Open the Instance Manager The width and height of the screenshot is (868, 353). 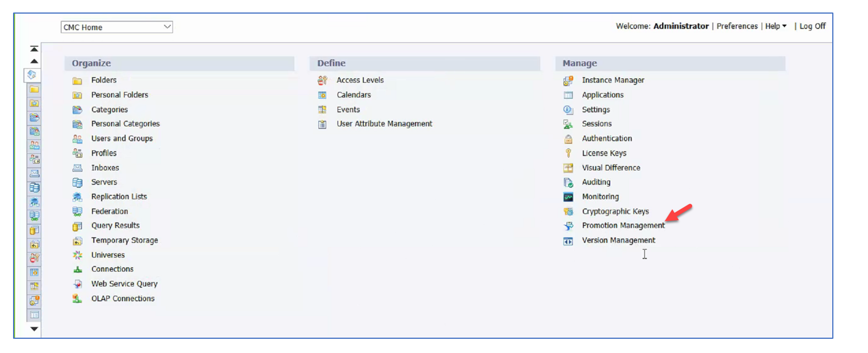(x=613, y=80)
